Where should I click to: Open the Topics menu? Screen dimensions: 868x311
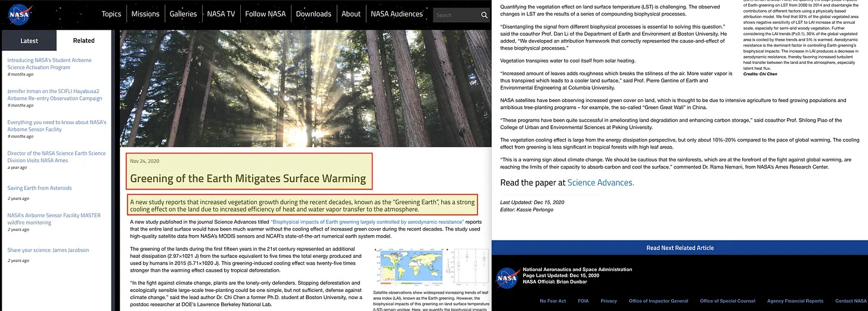click(111, 14)
